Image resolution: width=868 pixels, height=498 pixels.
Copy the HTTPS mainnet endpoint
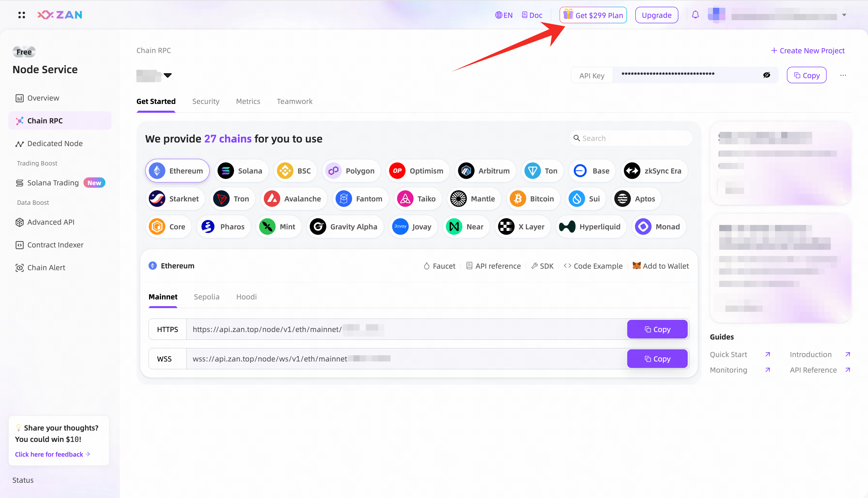(x=657, y=329)
